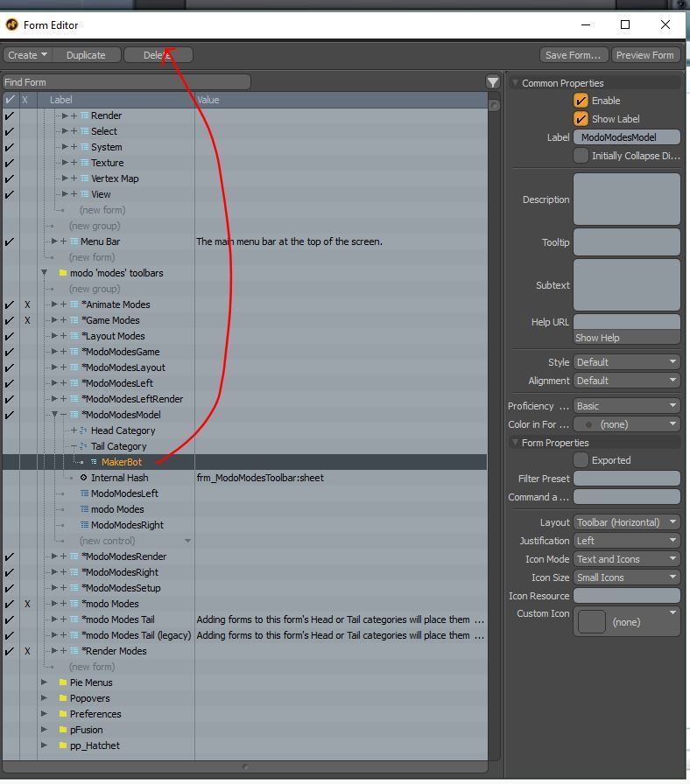Toggle the X mark for *Render Modes
690x784 pixels.
[x=27, y=652]
